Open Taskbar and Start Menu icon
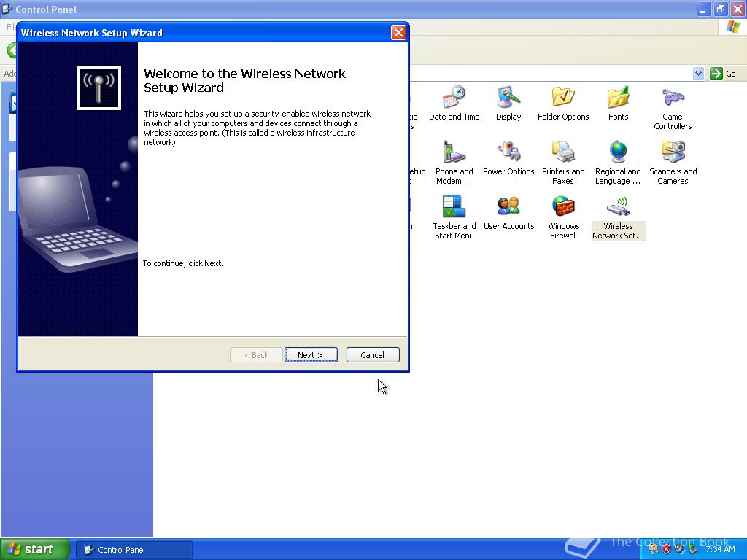Image resolution: width=747 pixels, height=560 pixels. pos(454,206)
